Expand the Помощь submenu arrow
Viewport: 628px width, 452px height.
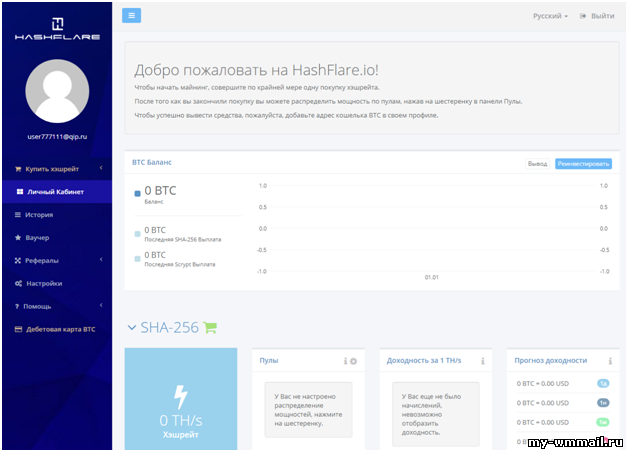tap(101, 305)
